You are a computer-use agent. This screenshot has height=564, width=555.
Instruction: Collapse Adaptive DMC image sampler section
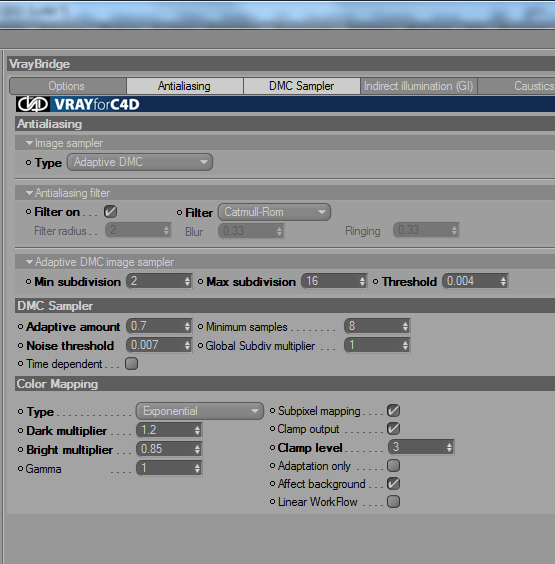[x=29, y=262]
